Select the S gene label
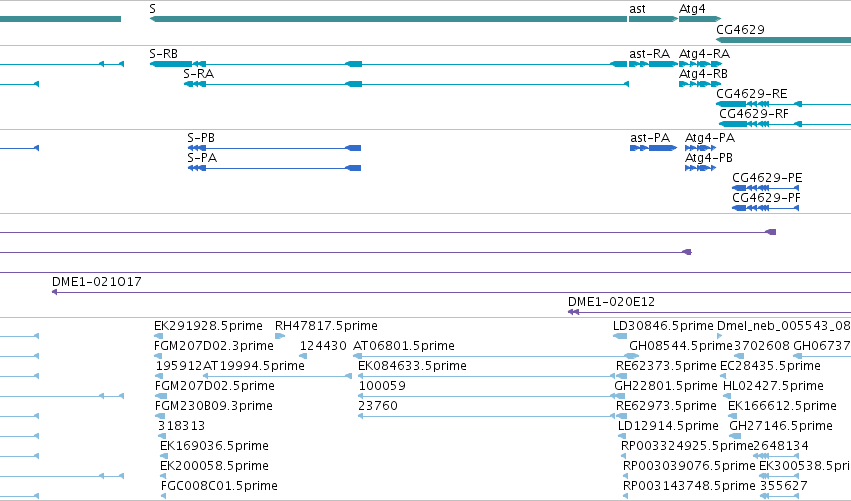The image size is (851, 501). tap(153, 9)
